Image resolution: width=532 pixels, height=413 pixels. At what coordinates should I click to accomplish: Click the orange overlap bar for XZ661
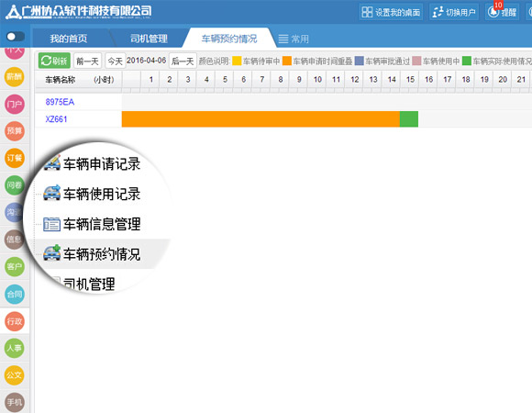pyautogui.click(x=260, y=118)
